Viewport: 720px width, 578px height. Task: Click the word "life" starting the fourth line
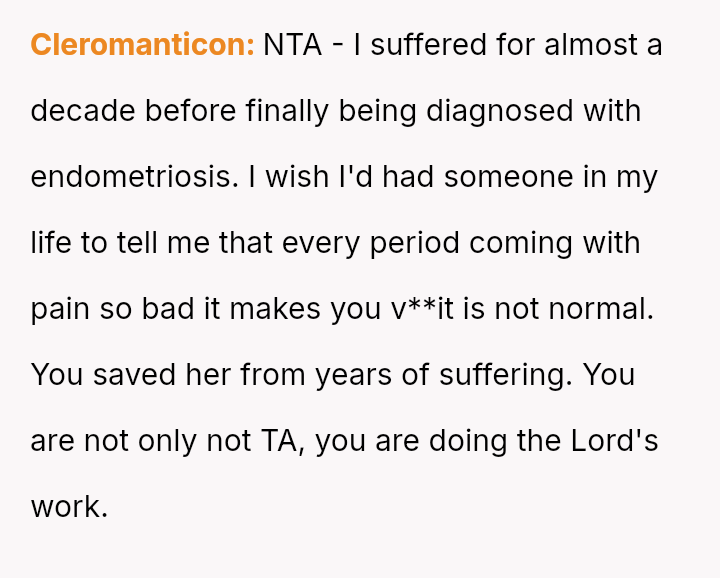[51, 243]
